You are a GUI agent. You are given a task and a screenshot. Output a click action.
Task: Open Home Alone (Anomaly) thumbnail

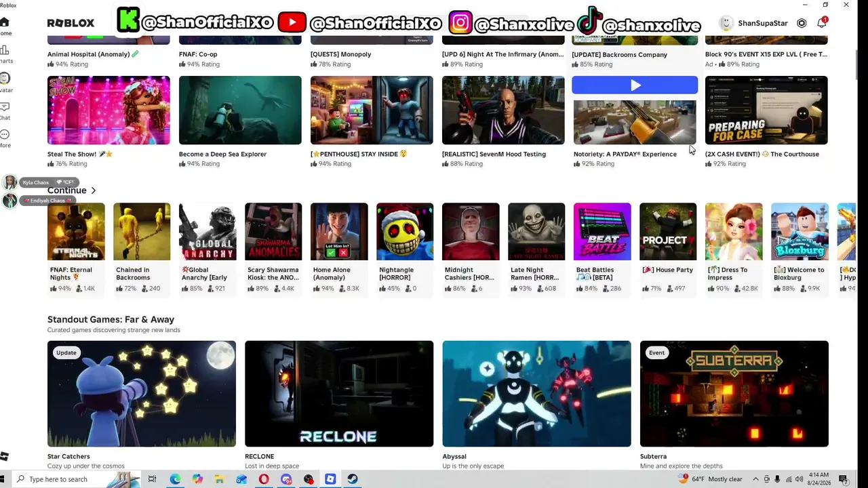pos(339,232)
